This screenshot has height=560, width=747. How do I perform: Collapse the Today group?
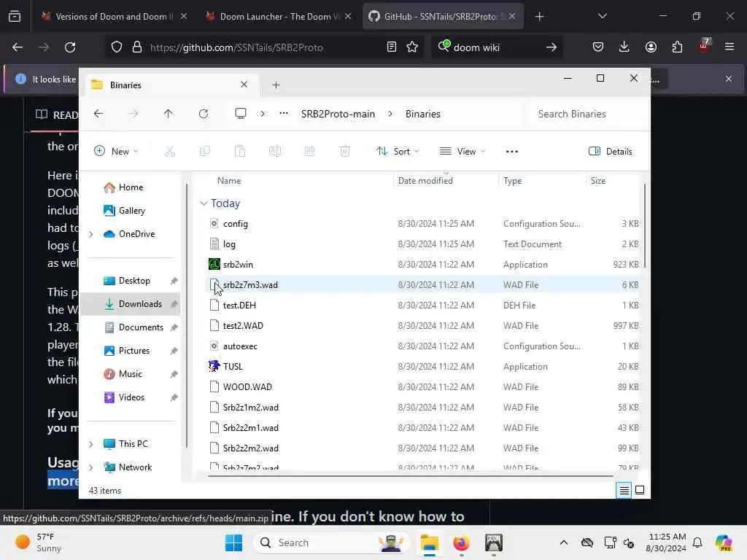click(x=204, y=203)
